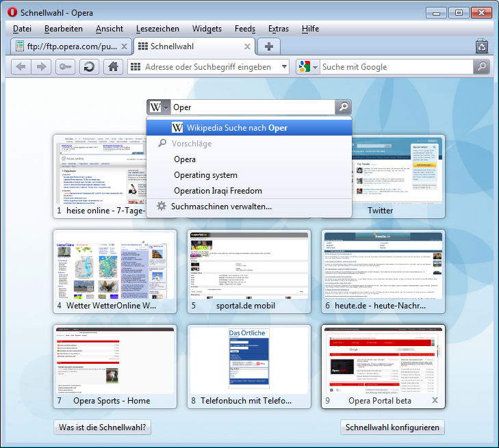This screenshot has width=499, height=448.
Task: Go to the home page icon
Action: 113,67
